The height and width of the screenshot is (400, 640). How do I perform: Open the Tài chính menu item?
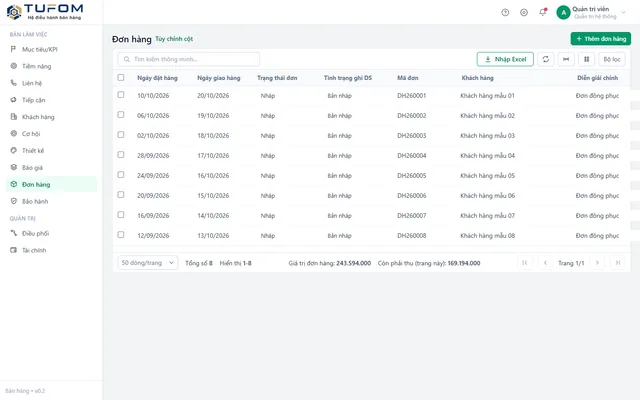coord(51,250)
